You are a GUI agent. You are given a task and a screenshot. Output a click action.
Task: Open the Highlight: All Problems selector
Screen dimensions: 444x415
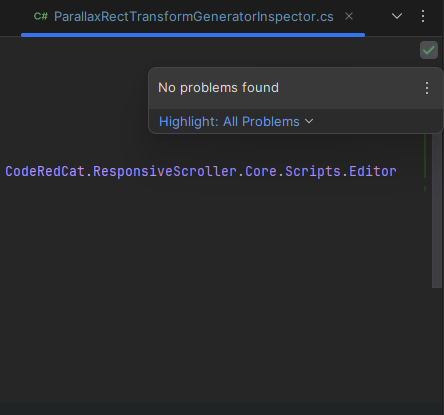[x=236, y=122]
